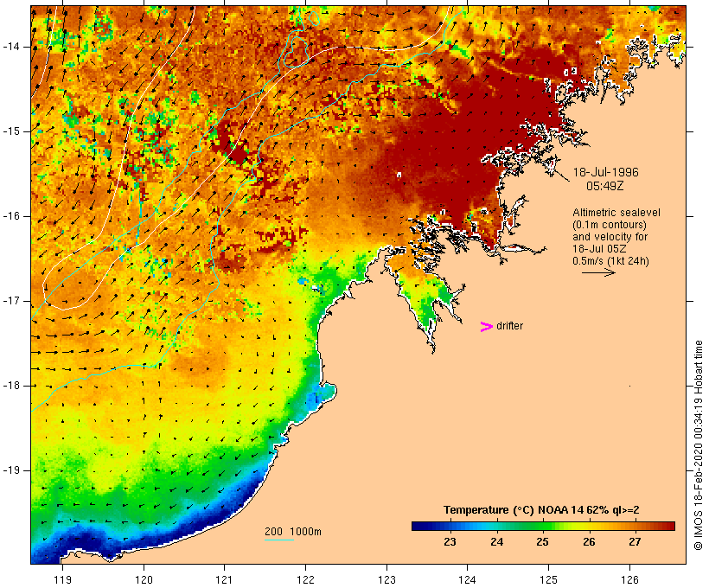Click the time text '05:49Z'
The width and height of the screenshot is (709, 588).
point(604,186)
